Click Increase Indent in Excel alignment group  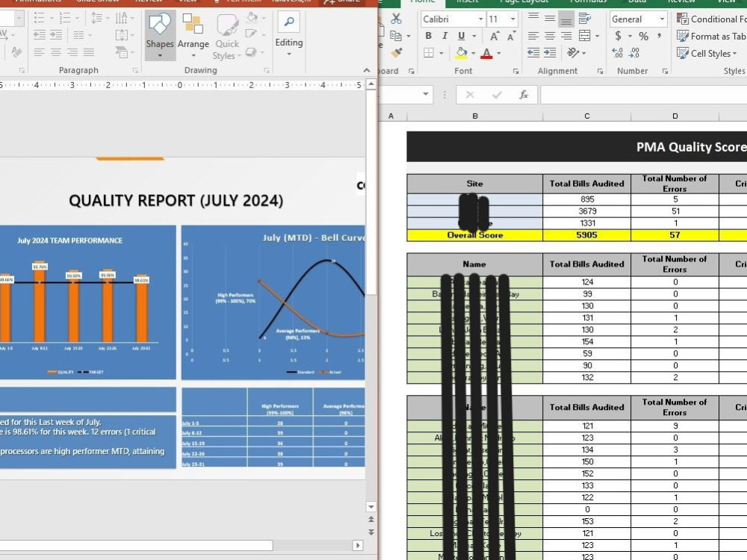550,53
